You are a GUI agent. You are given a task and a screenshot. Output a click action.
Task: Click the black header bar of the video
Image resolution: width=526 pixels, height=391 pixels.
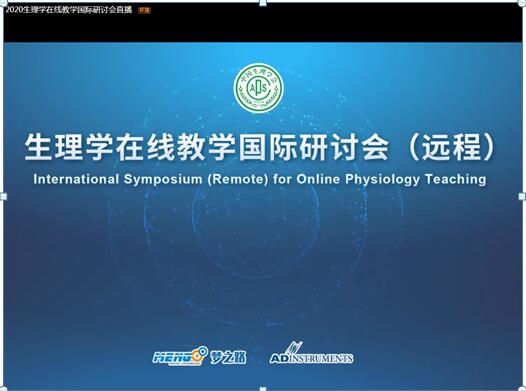pyautogui.click(x=263, y=23)
